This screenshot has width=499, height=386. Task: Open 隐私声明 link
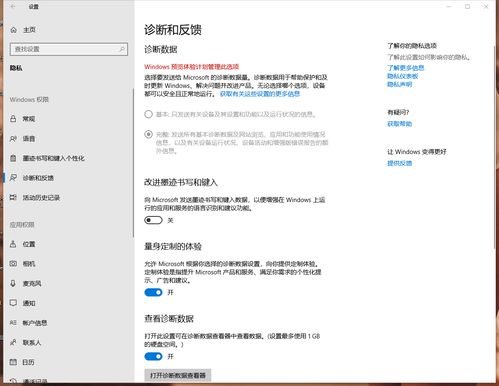[400, 85]
